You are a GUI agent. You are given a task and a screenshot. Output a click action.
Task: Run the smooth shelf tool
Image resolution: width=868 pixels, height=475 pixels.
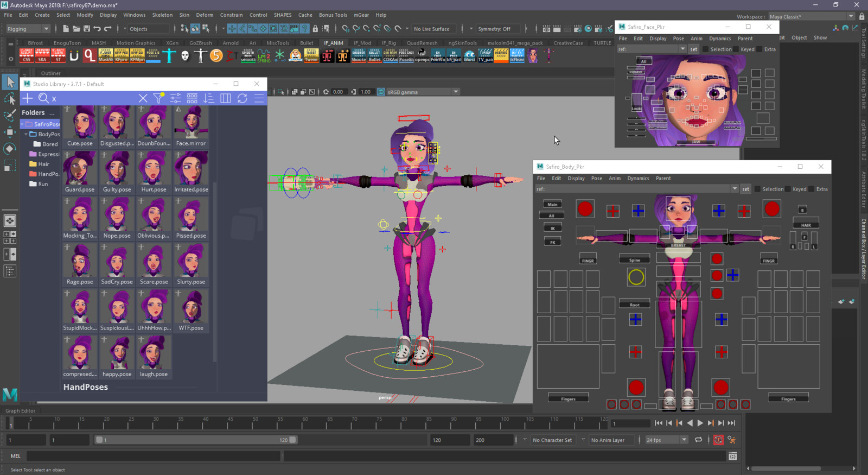click(x=248, y=55)
